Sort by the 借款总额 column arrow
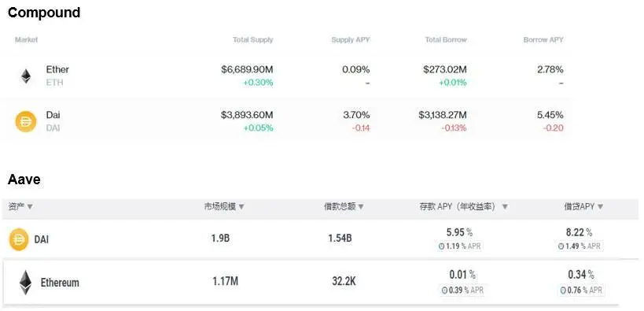The image size is (644, 311). [361, 206]
